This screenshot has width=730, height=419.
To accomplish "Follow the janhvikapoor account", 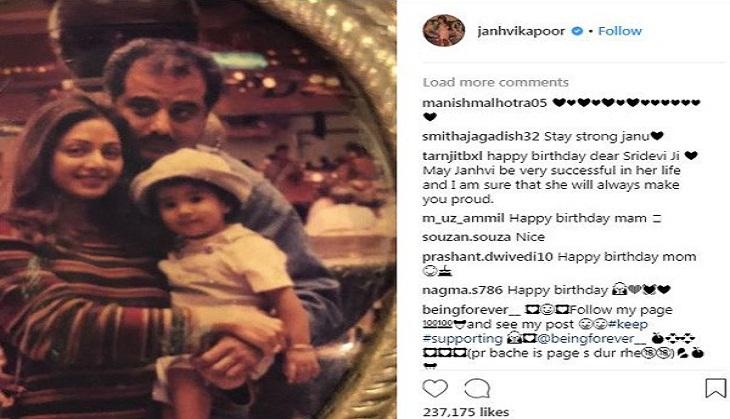I will point(620,31).
